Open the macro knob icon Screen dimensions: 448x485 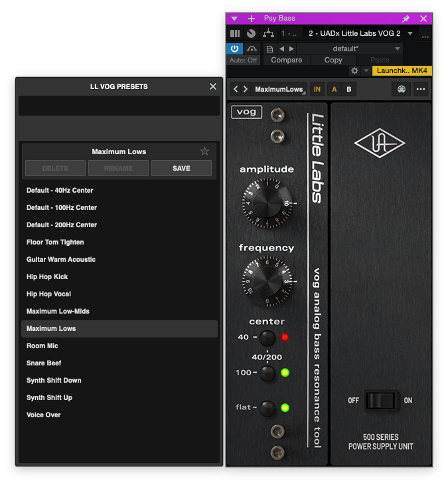[251, 33]
